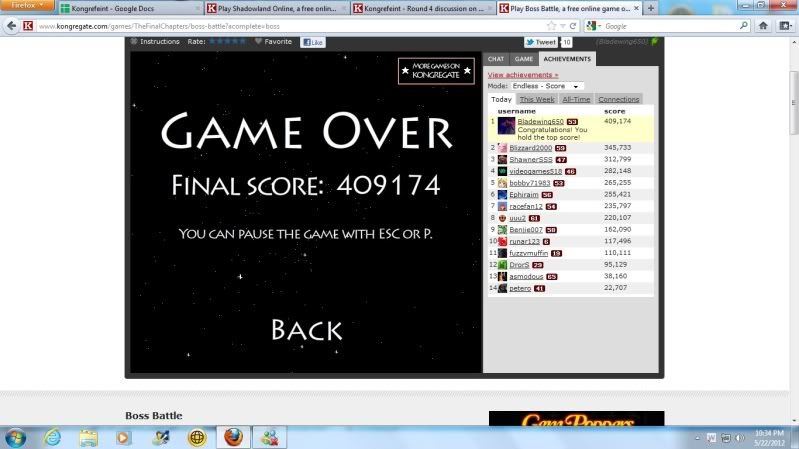Screen dimensions: 799x449
Task: Switch to the CHAT tab
Action: pos(496,59)
